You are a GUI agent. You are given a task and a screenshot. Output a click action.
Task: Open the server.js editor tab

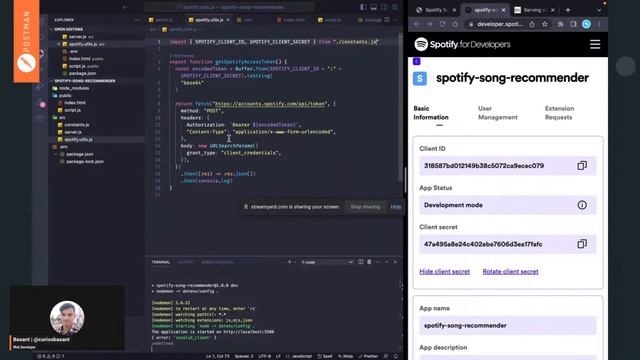[162, 20]
